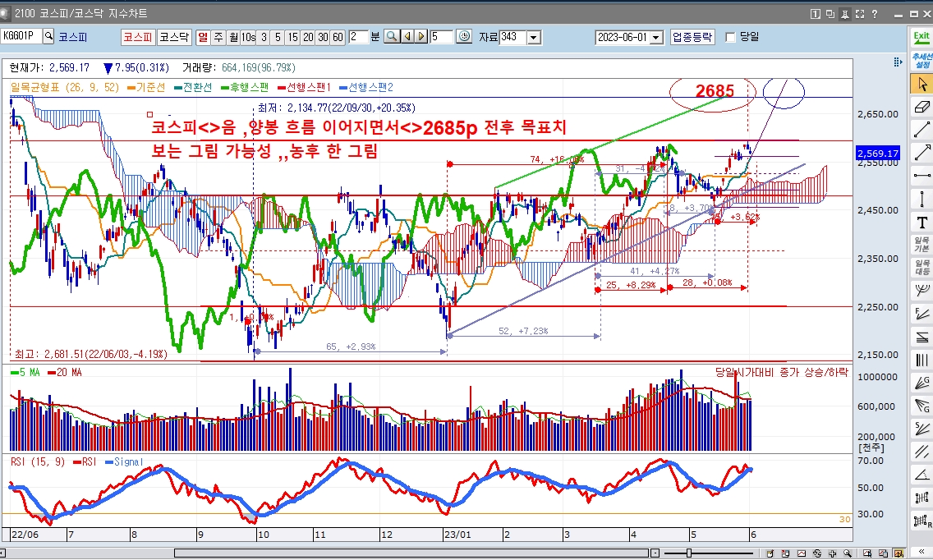
Task: Search symbol with magnifier next to KGG01P
Action: click(x=48, y=36)
